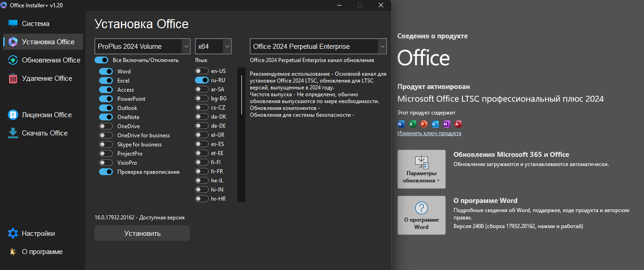The image size is (644, 270).
Task: Click the Лицензии Office document icon
Action: pyautogui.click(x=13, y=115)
